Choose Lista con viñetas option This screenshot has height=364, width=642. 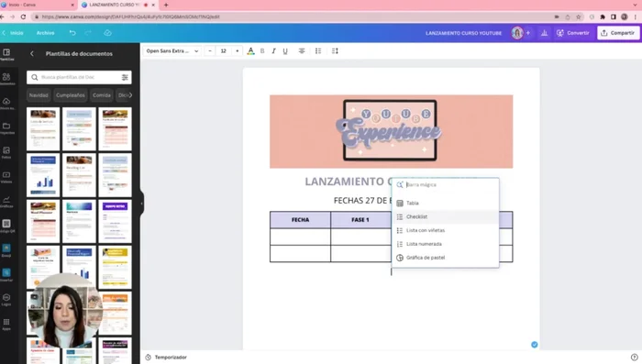pos(445,230)
